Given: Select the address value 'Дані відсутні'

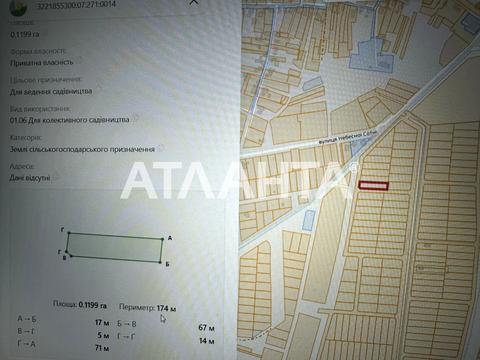Looking at the screenshot, I should [30, 178].
